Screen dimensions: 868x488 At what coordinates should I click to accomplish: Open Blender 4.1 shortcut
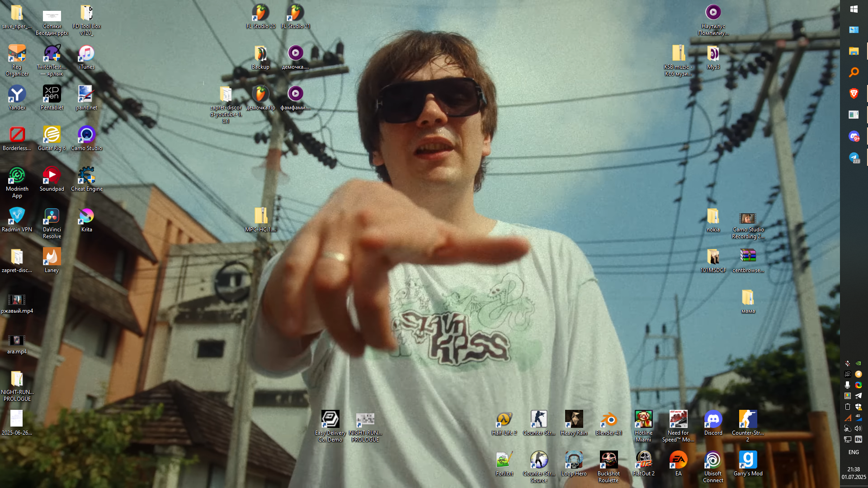pos(609,420)
